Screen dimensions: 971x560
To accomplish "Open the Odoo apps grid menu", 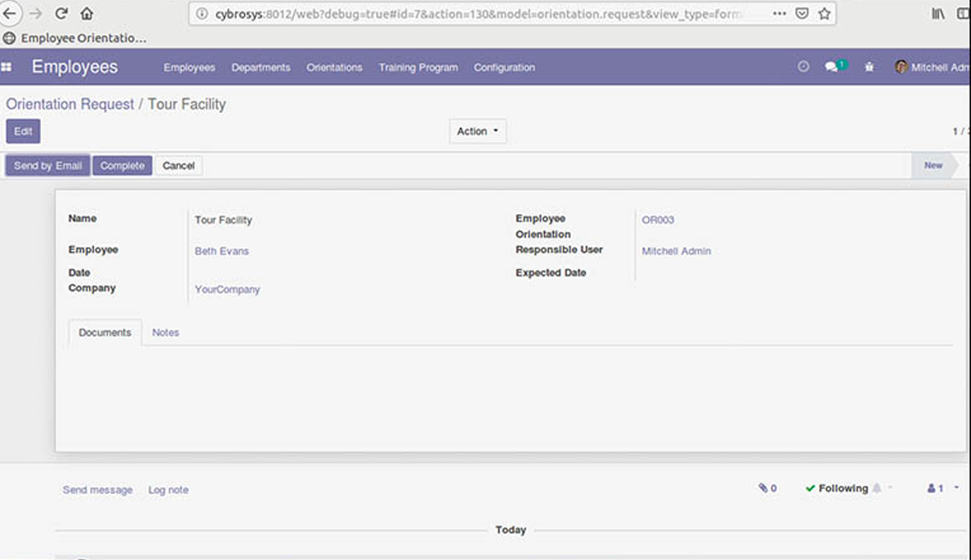I will [6, 67].
